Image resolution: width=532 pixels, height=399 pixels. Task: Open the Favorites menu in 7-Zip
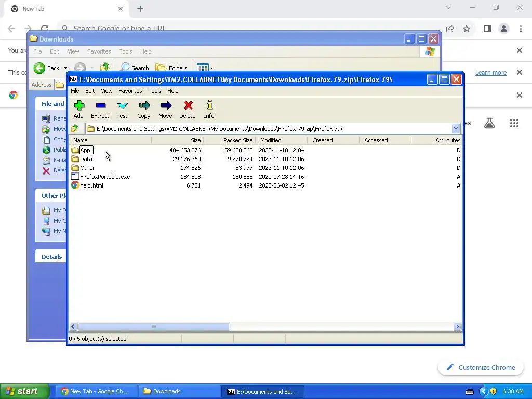point(130,91)
